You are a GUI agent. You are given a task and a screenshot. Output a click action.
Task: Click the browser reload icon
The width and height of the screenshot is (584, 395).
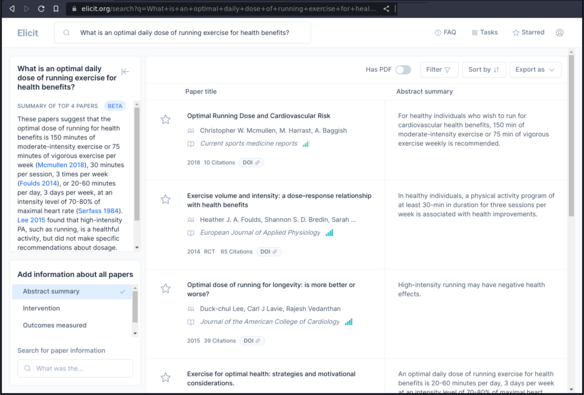click(x=41, y=9)
